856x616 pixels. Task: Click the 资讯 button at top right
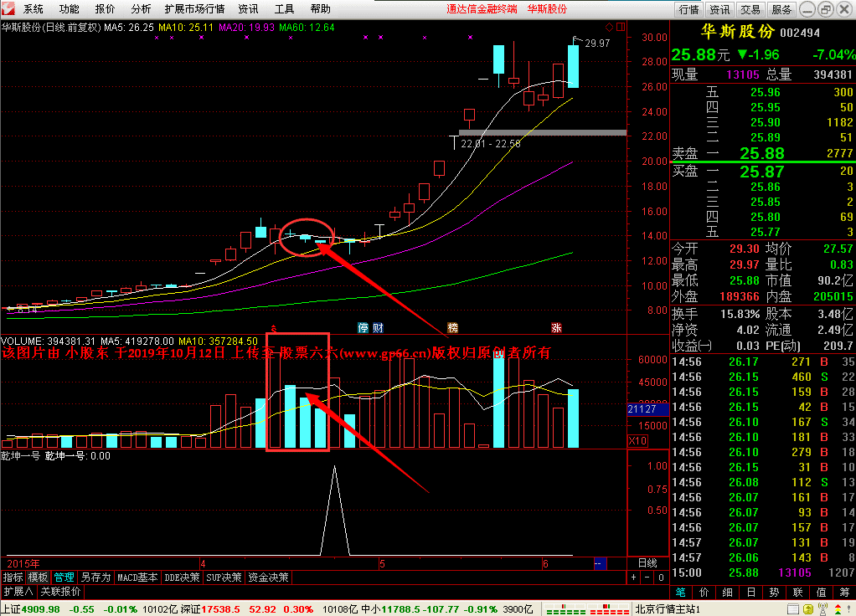719,9
